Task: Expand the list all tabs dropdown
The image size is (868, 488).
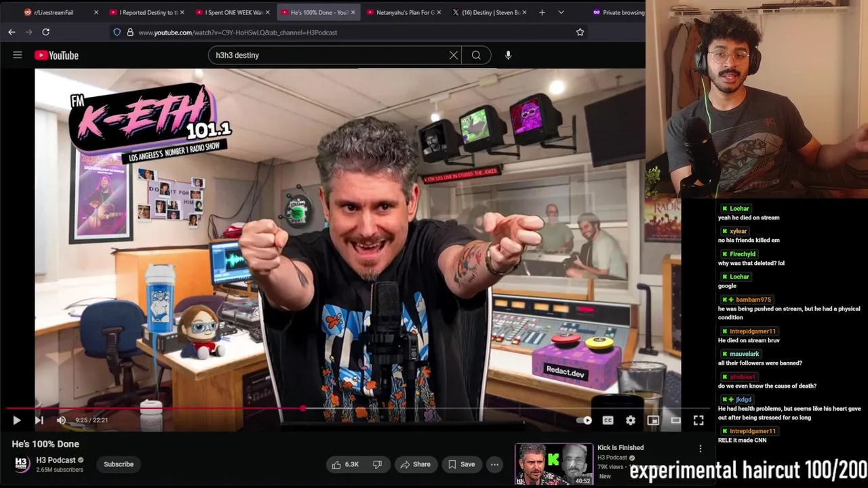Action: tap(561, 12)
